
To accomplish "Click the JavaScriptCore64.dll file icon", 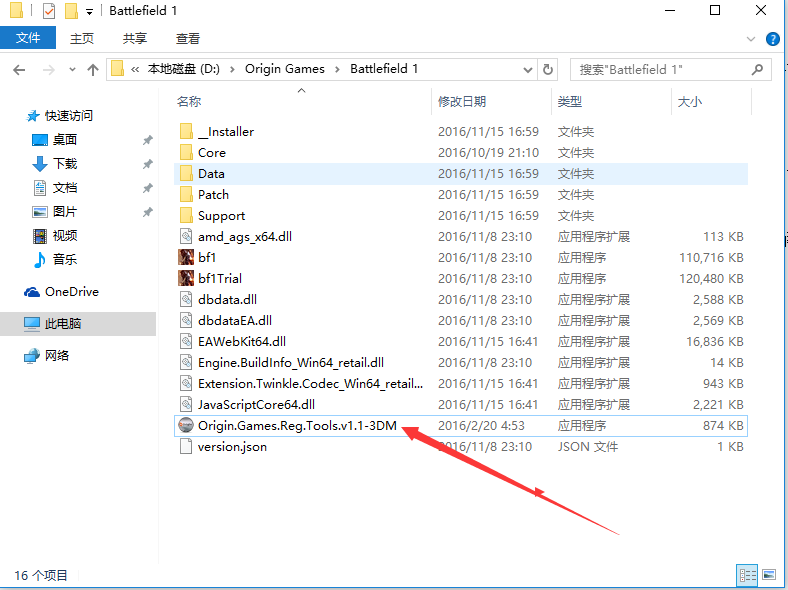I will pos(186,405).
